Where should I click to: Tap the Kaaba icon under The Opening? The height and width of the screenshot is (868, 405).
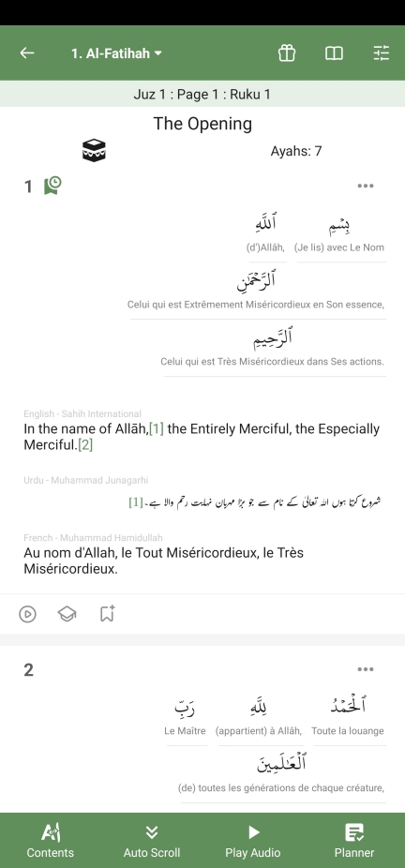94,150
